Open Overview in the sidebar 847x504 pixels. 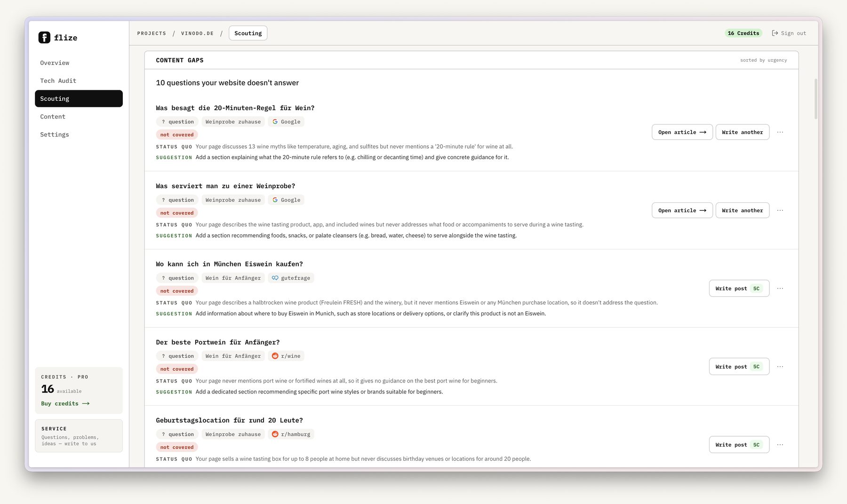(79, 63)
